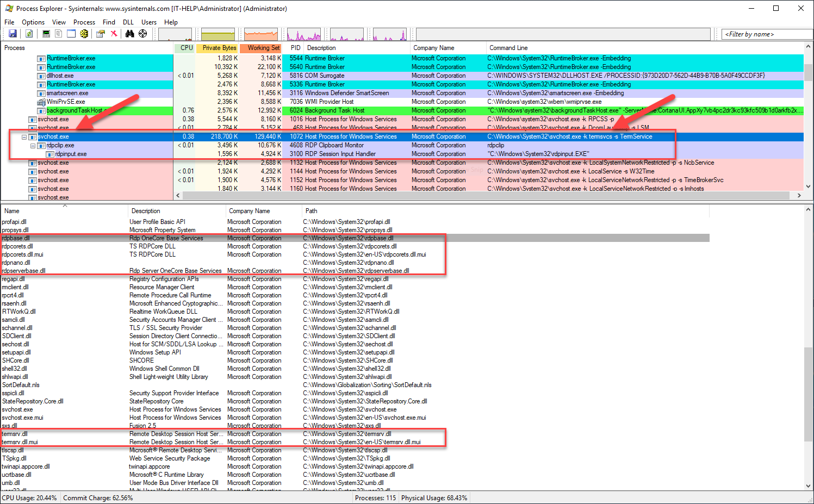814x504 pixels.
Task: Click the Properties toolbar icon
Action: point(100,34)
